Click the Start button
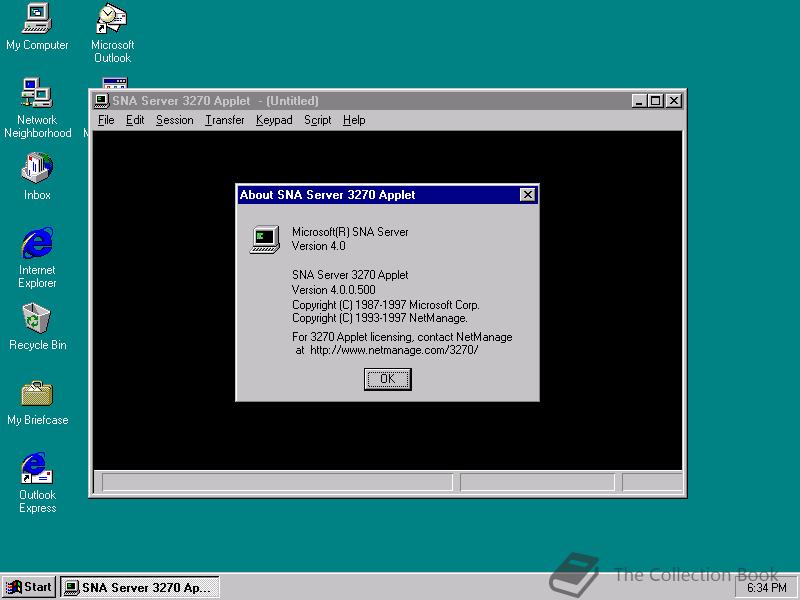Viewport: 800px width, 600px height. (29, 587)
